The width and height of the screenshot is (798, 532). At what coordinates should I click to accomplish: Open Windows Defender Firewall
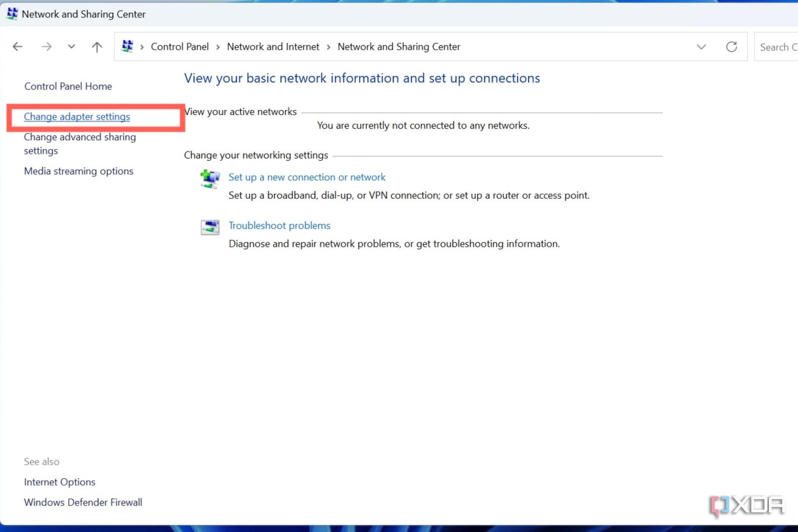[x=83, y=502]
